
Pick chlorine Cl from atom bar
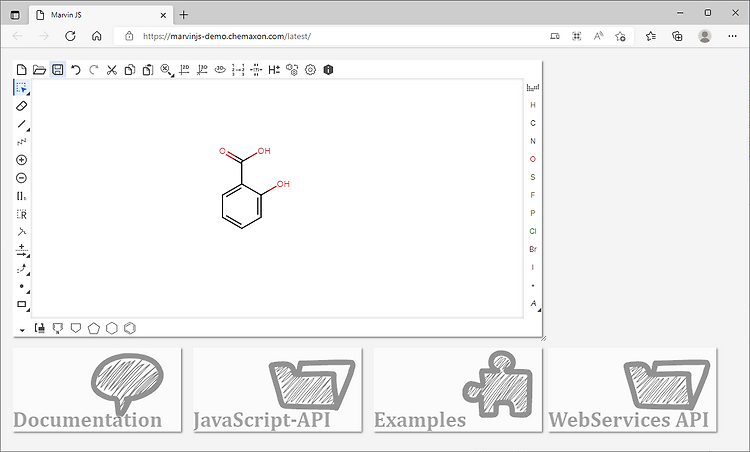[533, 231]
